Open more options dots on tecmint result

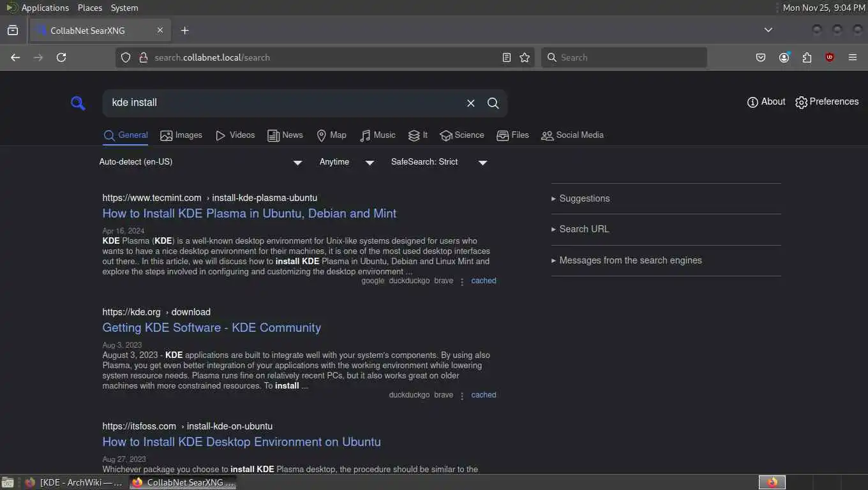pos(462,281)
